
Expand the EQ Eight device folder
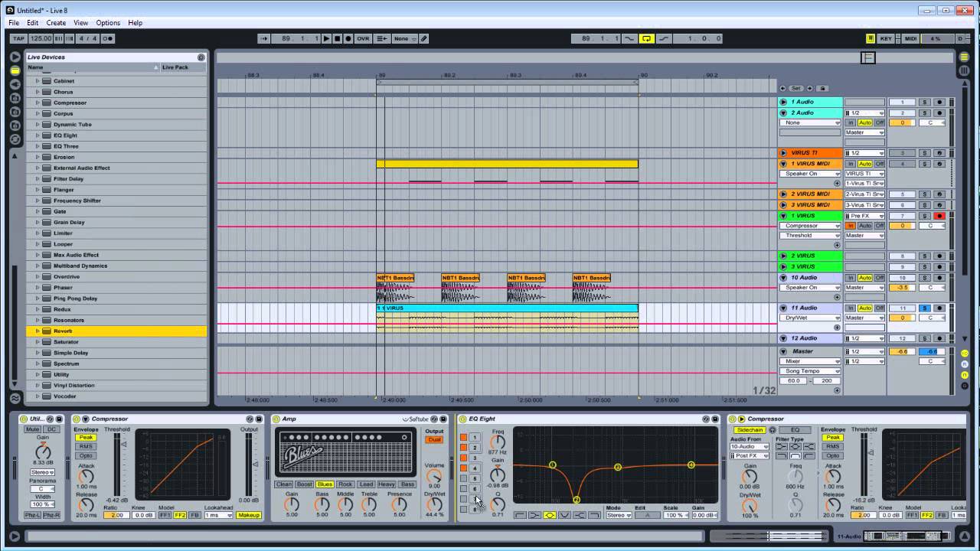tap(38, 135)
